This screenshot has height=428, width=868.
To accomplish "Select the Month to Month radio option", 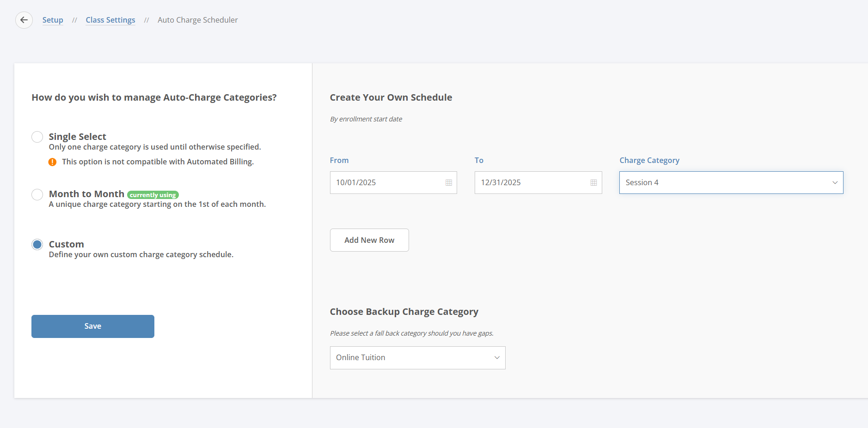I will click(37, 194).
